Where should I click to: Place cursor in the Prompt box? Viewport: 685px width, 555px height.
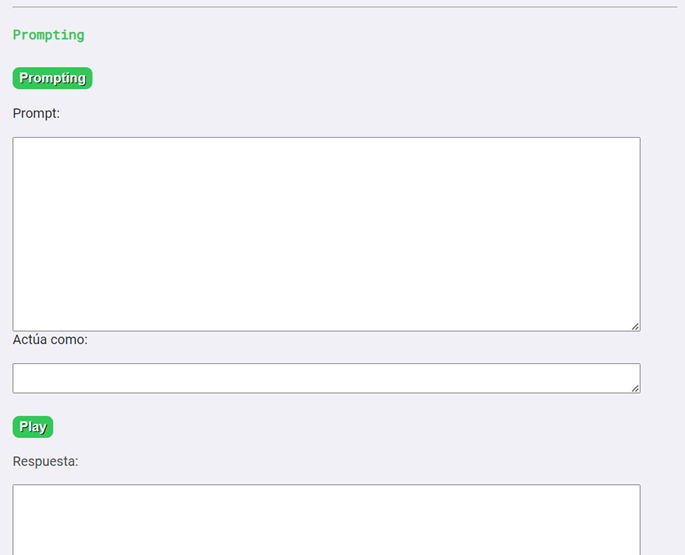[x=326, y=234]
